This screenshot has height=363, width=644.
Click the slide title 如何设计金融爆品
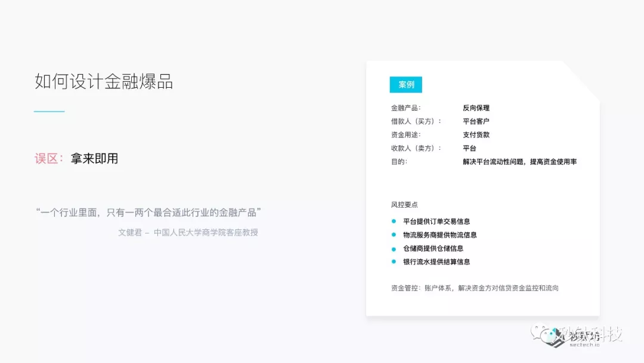tap(104, 82)
